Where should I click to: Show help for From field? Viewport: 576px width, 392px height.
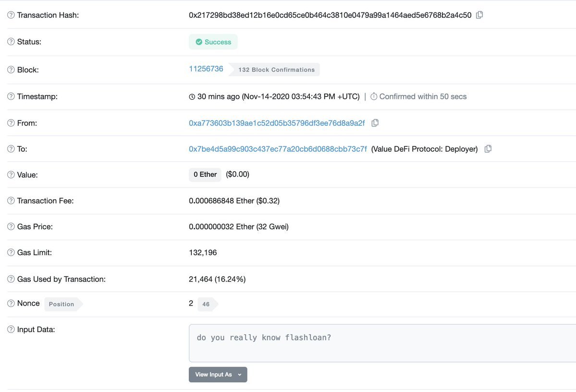coord(11,123)
